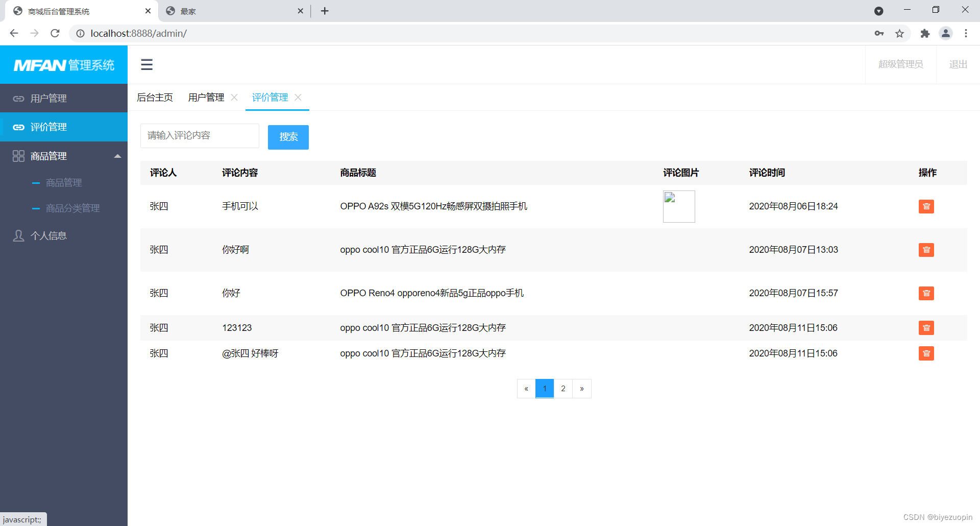The height and width of the screenshot is (526, 980).
Task: Click the browser address bar URL
Action: (139, 33)
